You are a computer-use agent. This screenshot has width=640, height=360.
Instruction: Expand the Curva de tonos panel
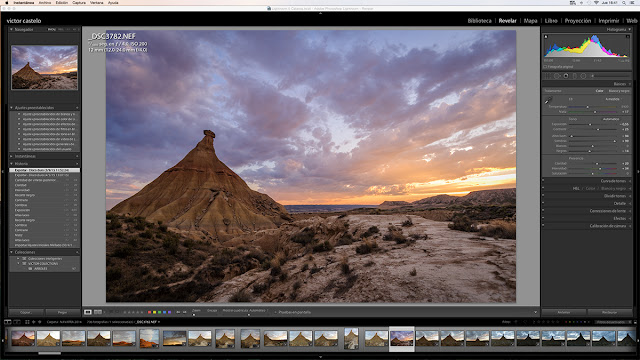(x=629, y=181)
